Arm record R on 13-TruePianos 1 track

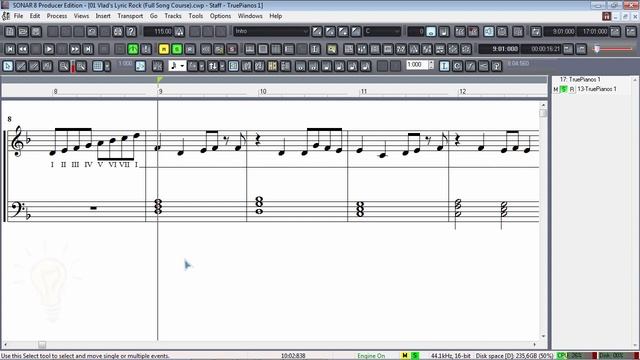[x=572, y=89]
